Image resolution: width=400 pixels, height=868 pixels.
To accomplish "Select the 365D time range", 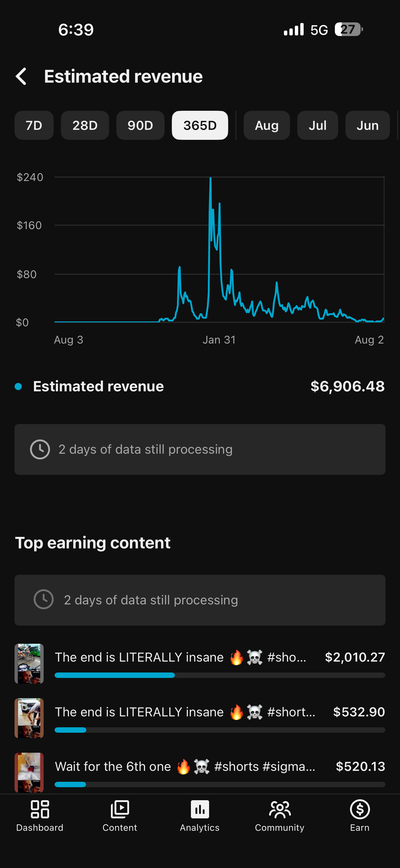I will point(200,125).
